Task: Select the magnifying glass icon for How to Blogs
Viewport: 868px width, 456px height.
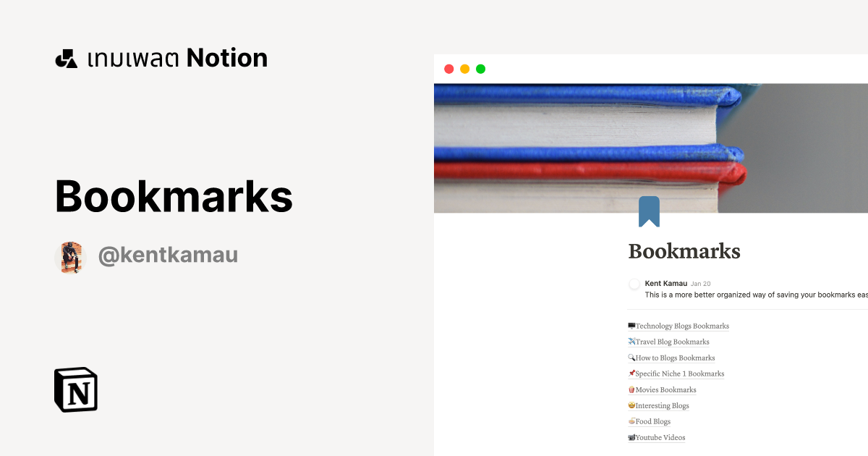Action: point(631,358)
